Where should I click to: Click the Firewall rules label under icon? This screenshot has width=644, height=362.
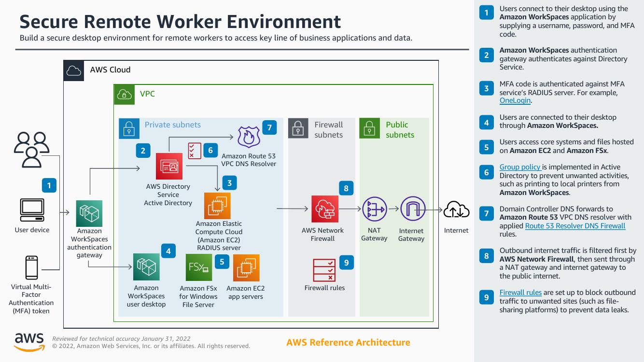pyautogui.click(x=324, y=288)
